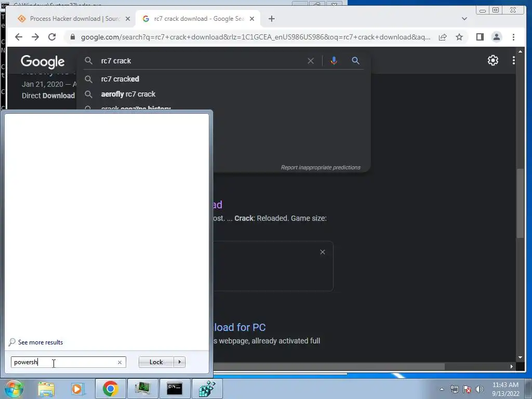Expand the shutdown options arrow

(179, 362)
